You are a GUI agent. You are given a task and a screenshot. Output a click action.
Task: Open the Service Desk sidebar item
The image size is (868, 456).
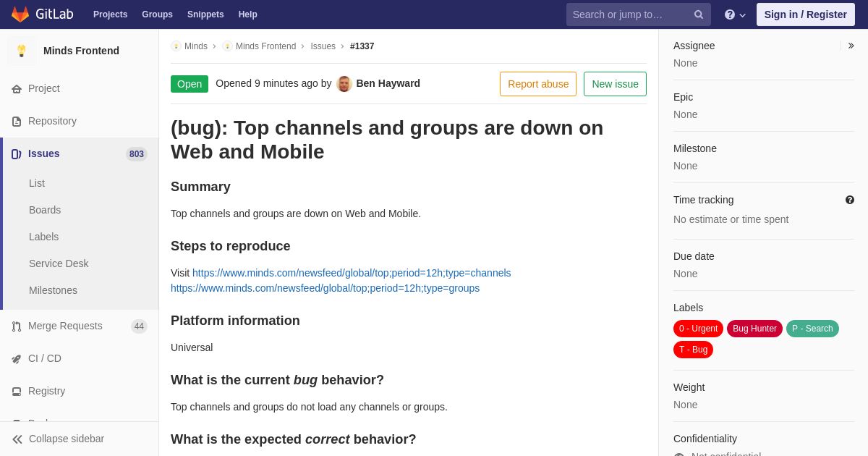tap(59, 263)
